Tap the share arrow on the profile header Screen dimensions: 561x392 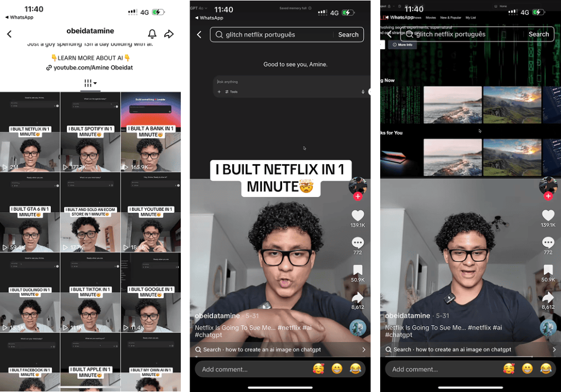169,34
